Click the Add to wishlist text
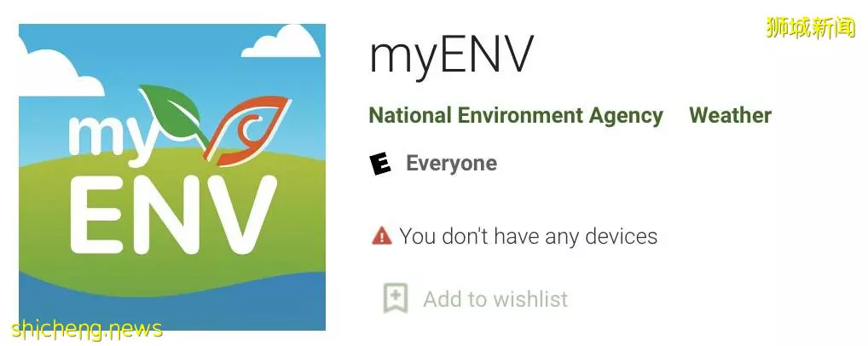This screenshot has height=346, width=868. 495,299
